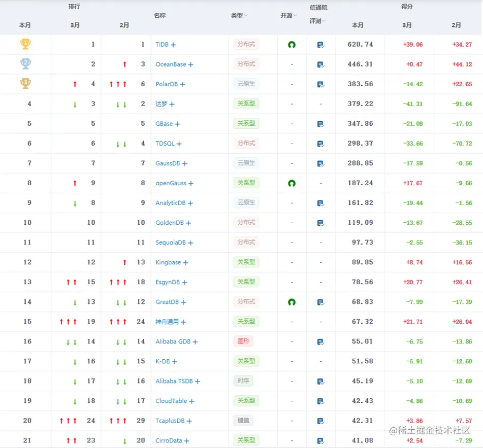Click the bronze trophy icon for rank 3
The width and height of the screenshot is (483, 448).
[25, 84]
